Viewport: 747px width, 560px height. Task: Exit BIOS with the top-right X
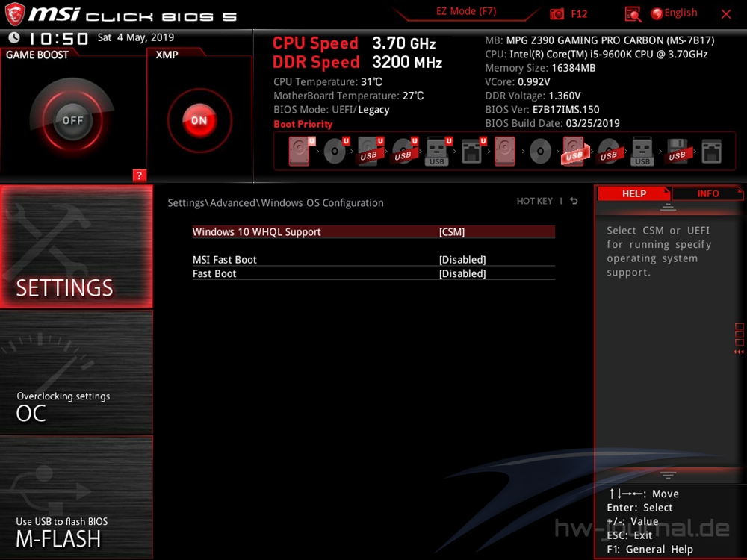[x=726, y=14]
